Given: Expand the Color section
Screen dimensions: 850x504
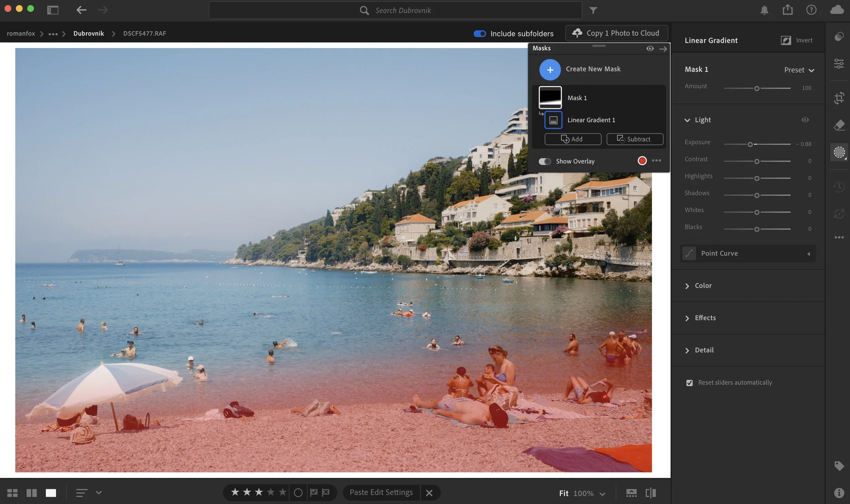Looking at the screenshot, I should (x=703, y=285).
